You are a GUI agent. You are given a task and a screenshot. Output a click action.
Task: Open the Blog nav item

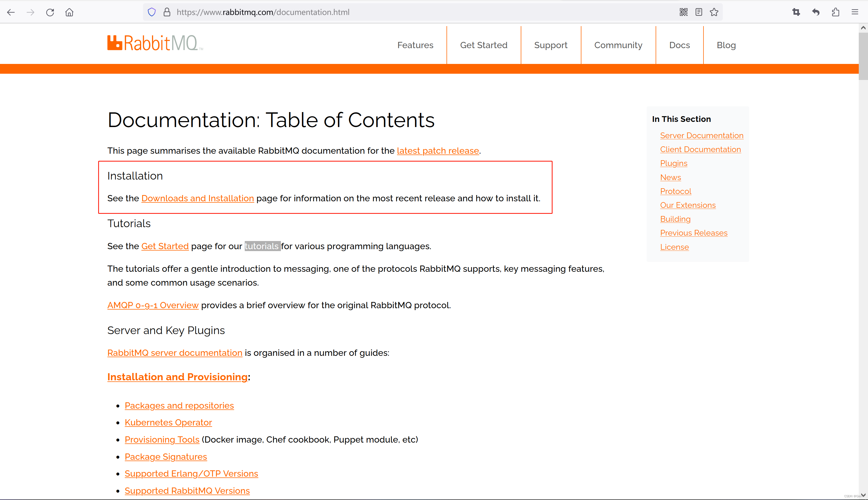[x=726, y=45]
